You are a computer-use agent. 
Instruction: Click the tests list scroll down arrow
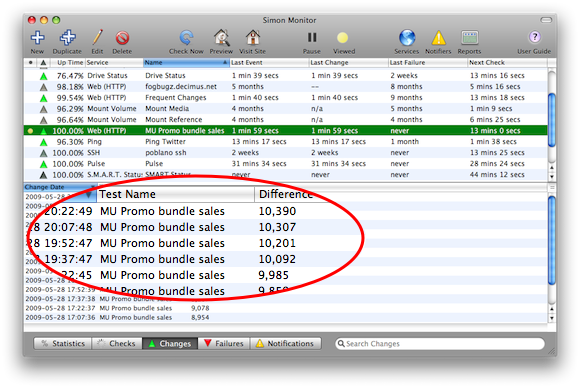click(552, 176)
